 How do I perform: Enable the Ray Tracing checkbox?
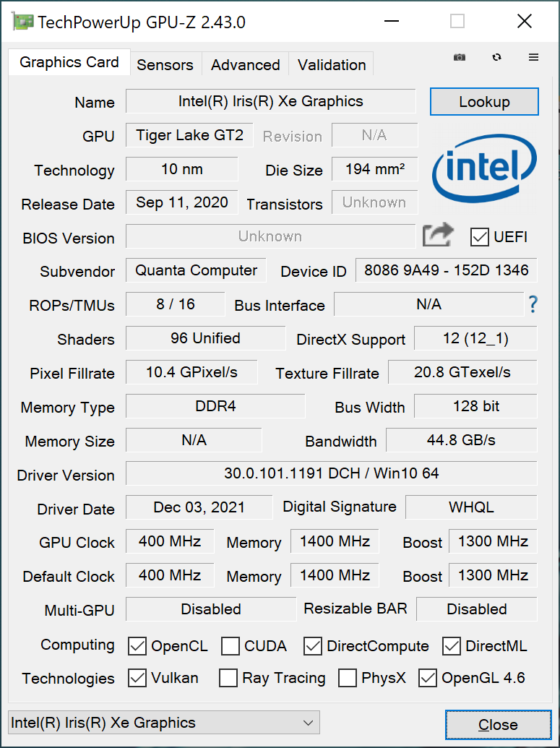228,678
